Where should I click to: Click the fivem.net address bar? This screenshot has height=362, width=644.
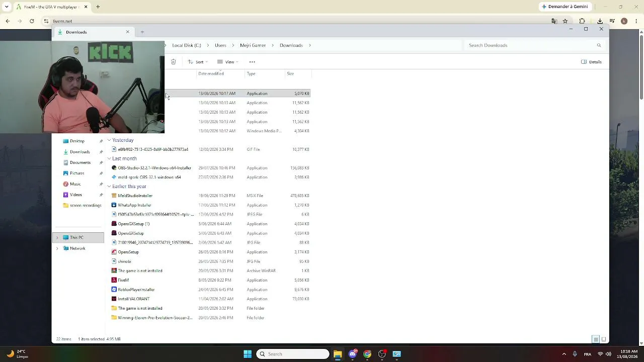pyautogui.click(x=297, y=21)
